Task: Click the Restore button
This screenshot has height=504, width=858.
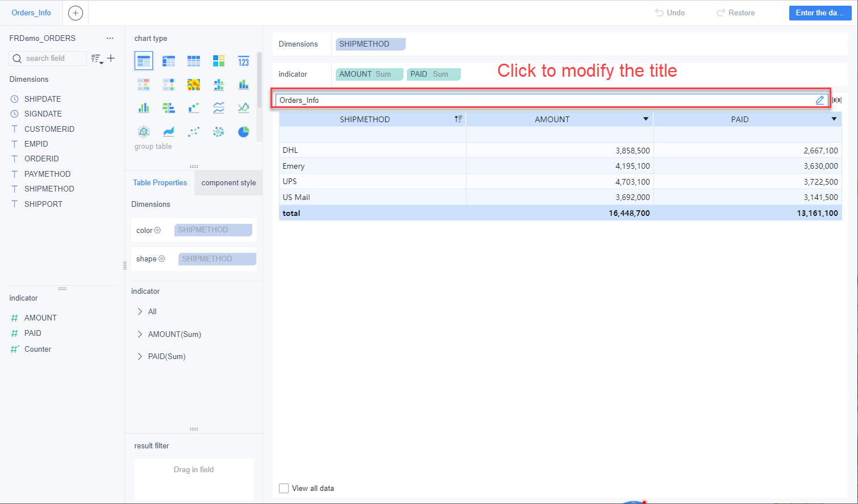Action: point(736,13)
